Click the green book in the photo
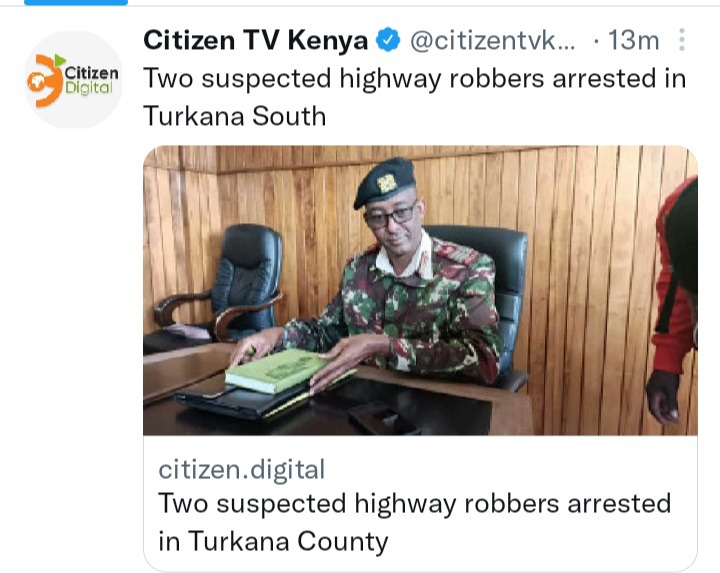This screenshot has height=573, width=720. pyautogui.click(x=277, y=370)
